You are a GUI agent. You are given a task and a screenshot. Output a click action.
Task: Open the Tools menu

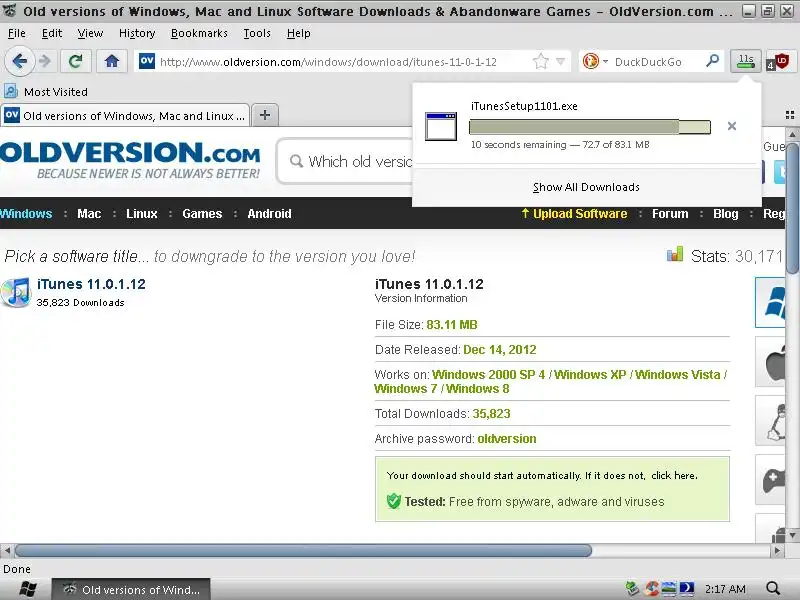click(x=257, y=33)
